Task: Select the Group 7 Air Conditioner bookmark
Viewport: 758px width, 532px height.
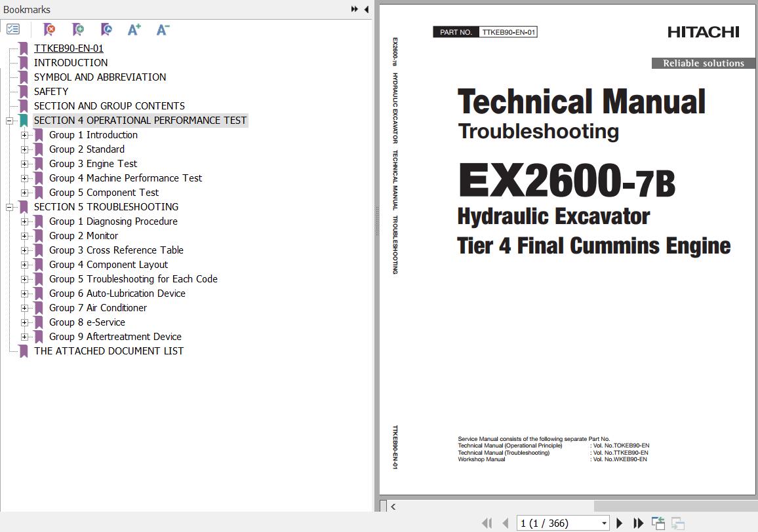Action: [x=98, y=308]
